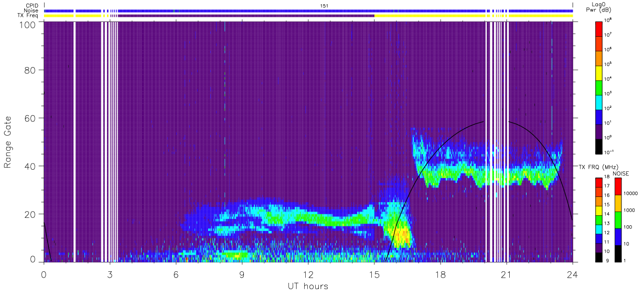Click the 10^5 label on the power colorbar
This screenshot has width=644, height=297.
pos(608,64)
